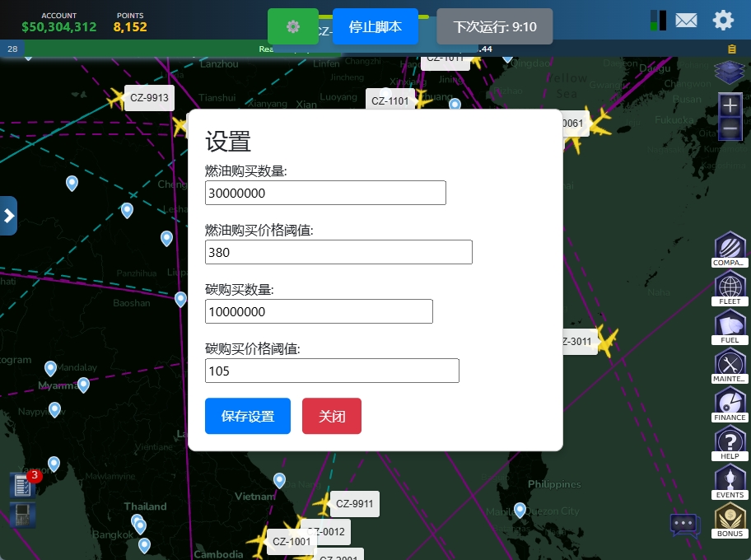Click the map pin near Da Nang
Viewport: 751px width, 560px height.
(x=279, y=480)
